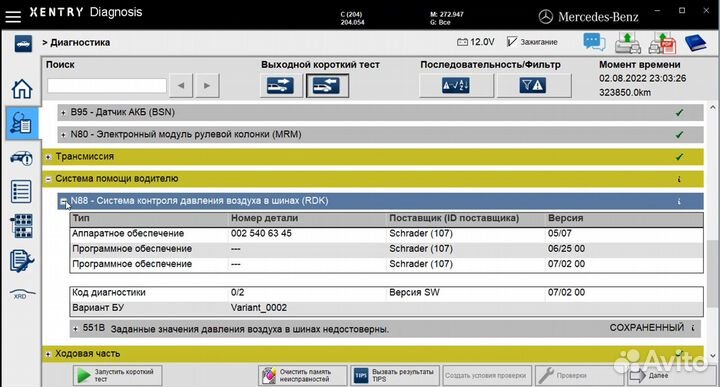The image size is (720, 387).
Task: Open the blue help book icon
Action: 695,43
